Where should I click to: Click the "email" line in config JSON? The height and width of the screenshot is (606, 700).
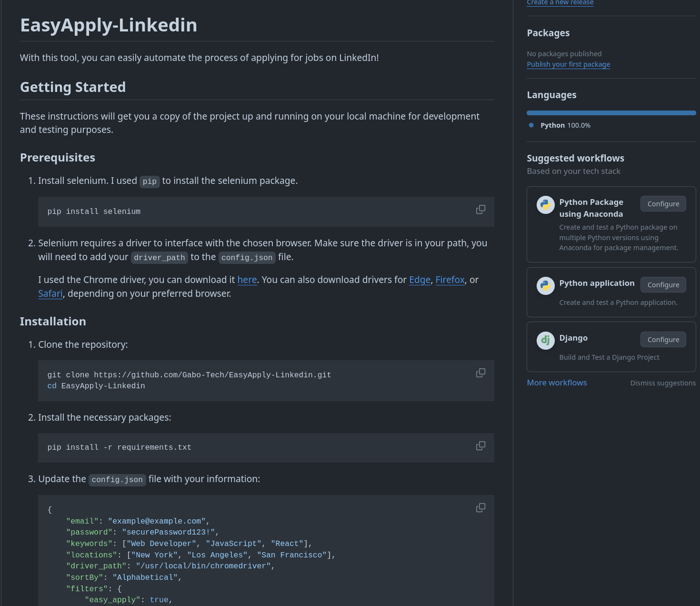tap(138, 521)
